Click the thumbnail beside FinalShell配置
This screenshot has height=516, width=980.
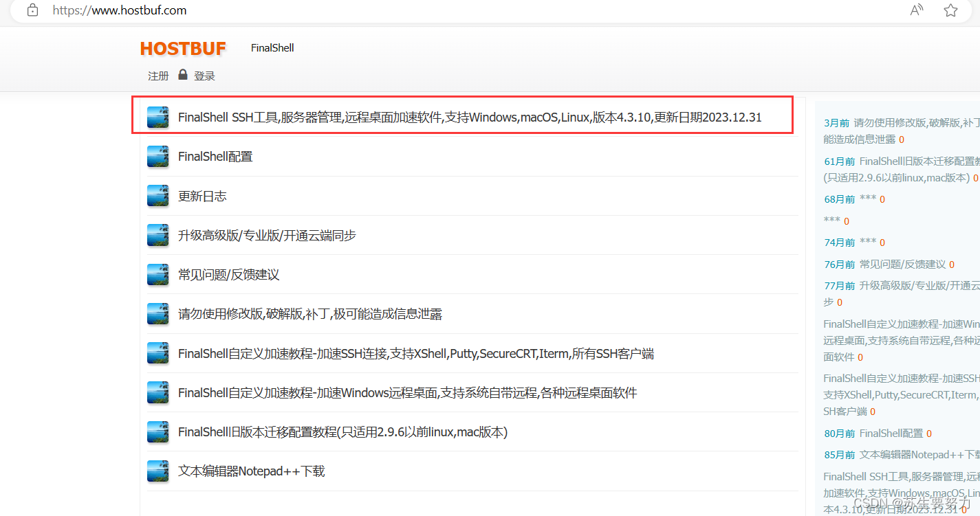point(158,157)
